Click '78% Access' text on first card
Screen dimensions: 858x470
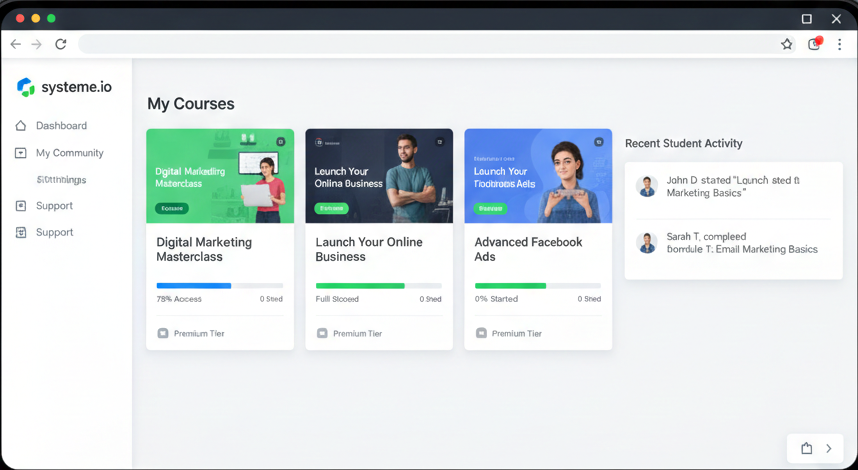point(179,299)
